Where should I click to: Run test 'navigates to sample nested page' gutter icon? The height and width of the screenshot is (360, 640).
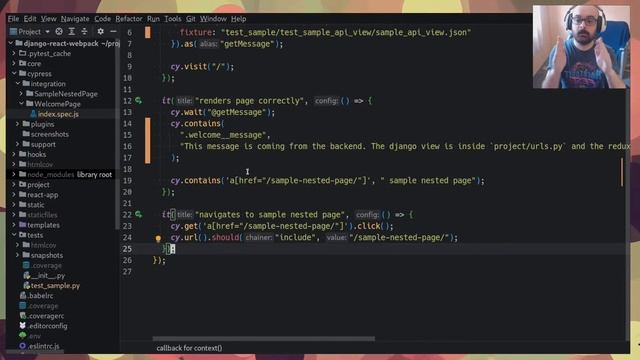(x=139, y=214)
